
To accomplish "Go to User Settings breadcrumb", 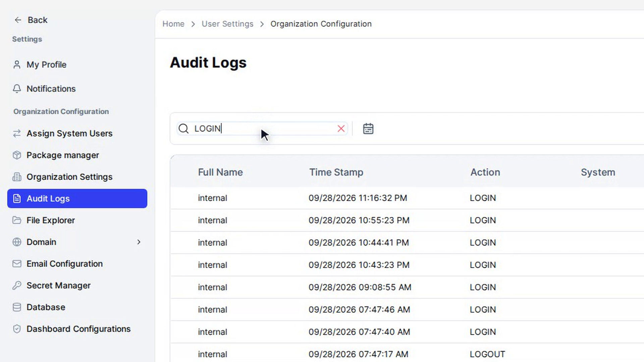I will pyautogui.click(x=227, y=24).
